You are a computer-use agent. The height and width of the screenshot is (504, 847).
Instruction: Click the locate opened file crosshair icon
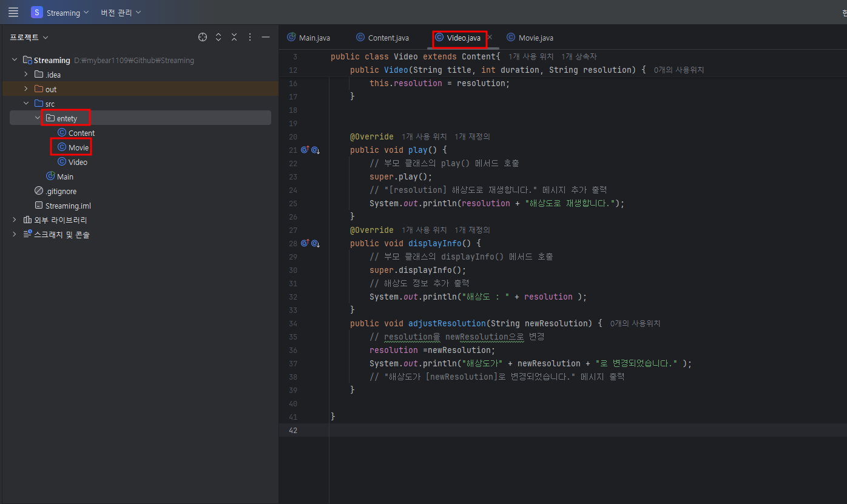[x=203, y=38]
